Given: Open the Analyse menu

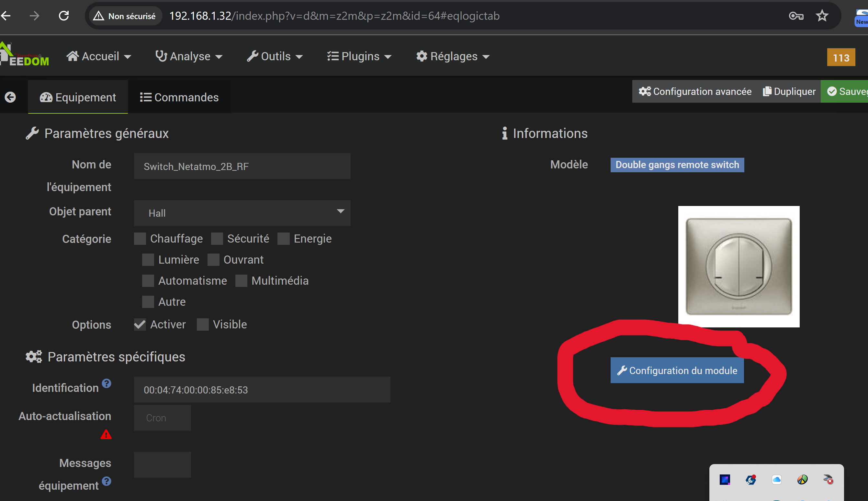Looking at the screenshot, I should click(x=189, y=56).
